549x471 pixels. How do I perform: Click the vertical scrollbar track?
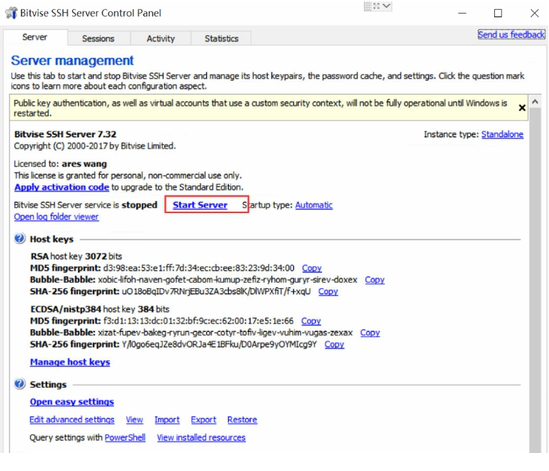[x=535, y=280]
